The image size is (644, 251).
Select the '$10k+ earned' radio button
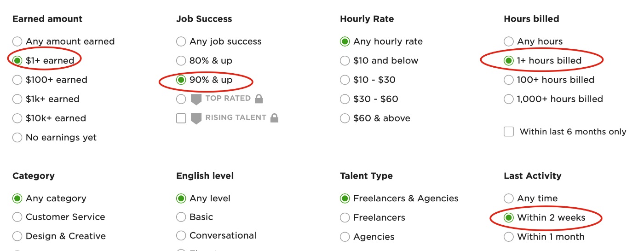pyautogui.click(x=17, y=118)
